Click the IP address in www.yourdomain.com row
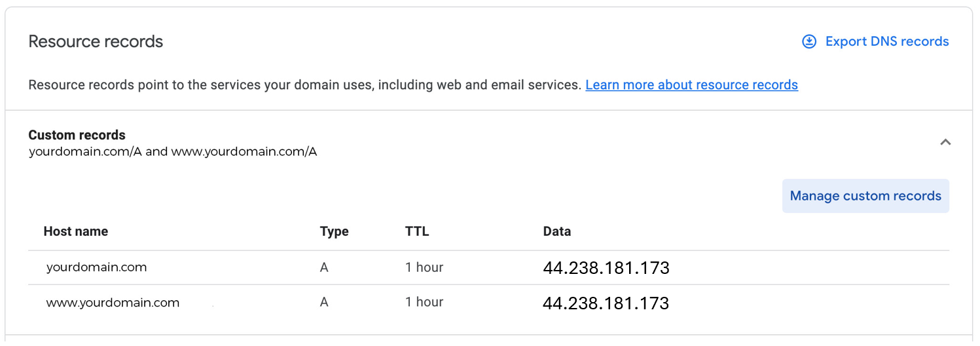The height and width of the screenshot is (346, 980). pos(606,303)
